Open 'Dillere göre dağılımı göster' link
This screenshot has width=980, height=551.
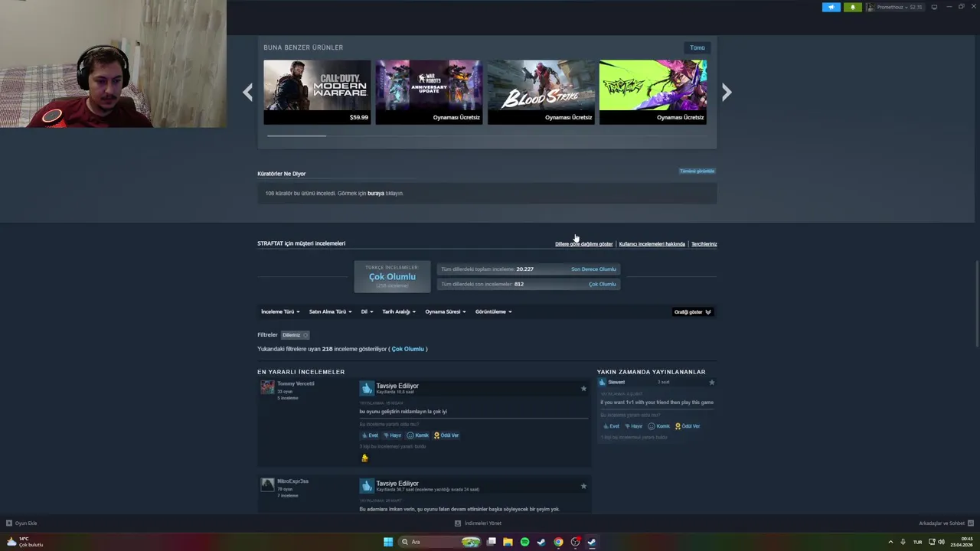coord(583,244)
